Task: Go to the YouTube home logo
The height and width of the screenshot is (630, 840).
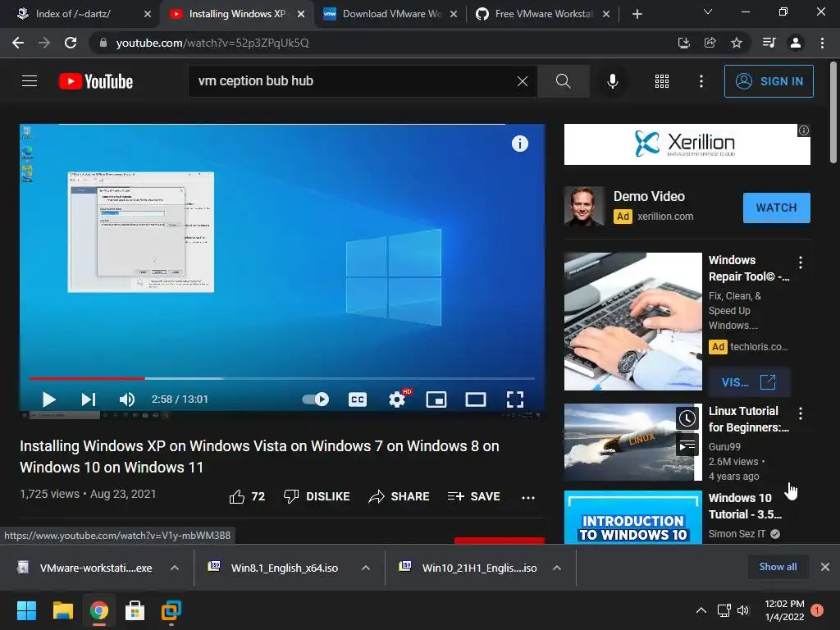Action: pyautogui.click(x=96, y=81)
